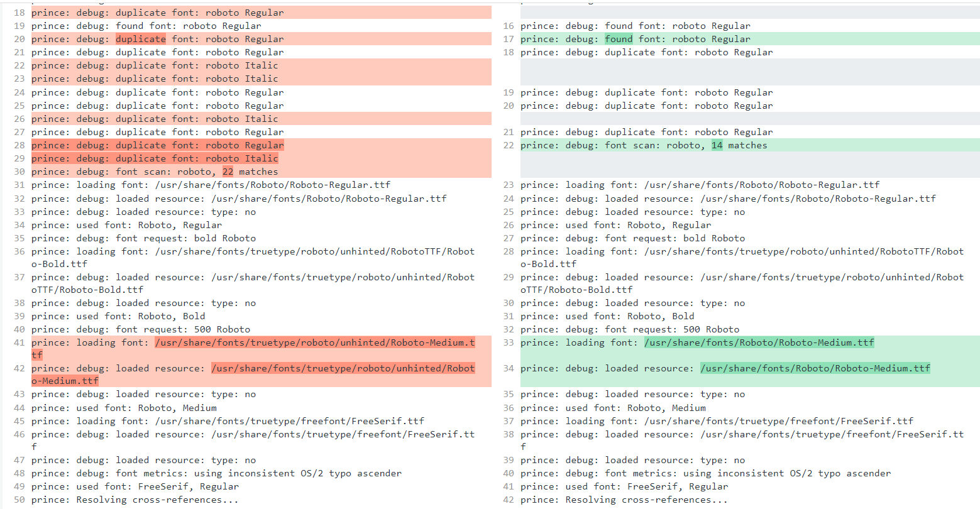Click the removed loaded resource path on left line 42
Image resolution: width=980 pixels, height=509 pixels.
(343, 368)
